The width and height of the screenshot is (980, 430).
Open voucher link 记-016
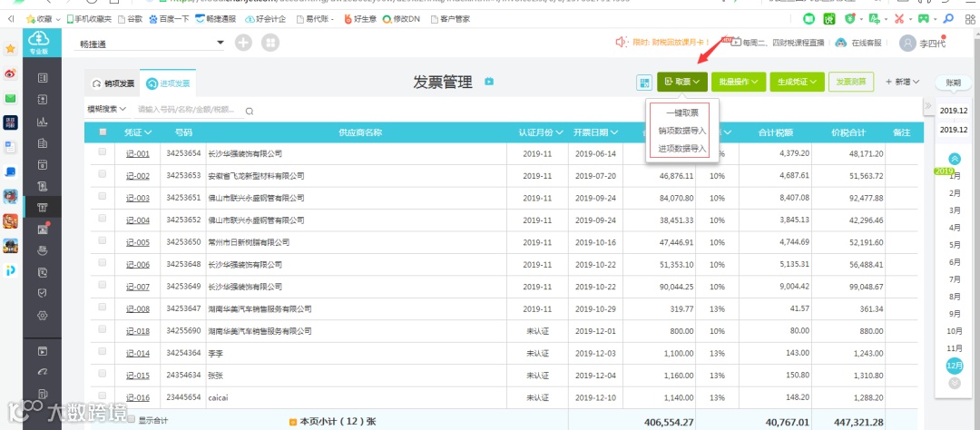(x=138, y=397)
